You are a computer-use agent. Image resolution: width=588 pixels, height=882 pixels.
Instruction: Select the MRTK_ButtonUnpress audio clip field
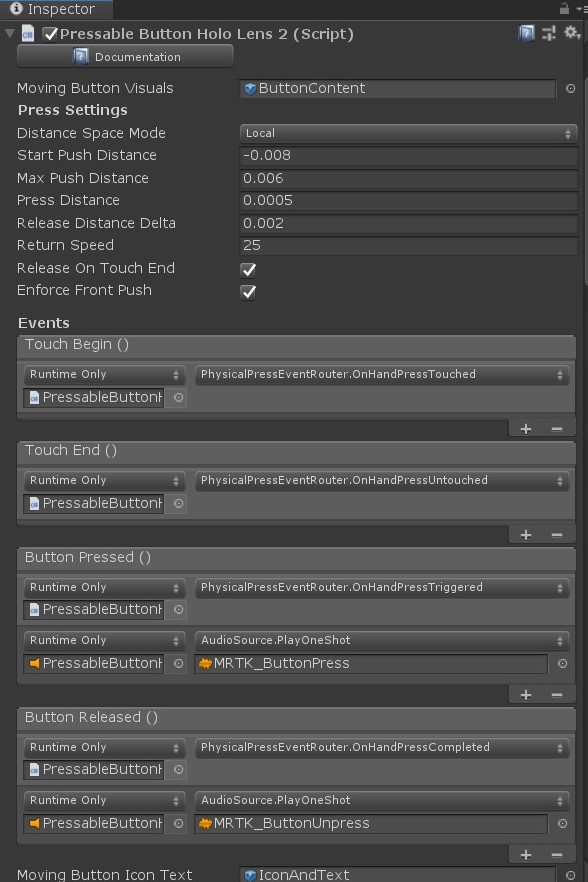pos(371,824)
